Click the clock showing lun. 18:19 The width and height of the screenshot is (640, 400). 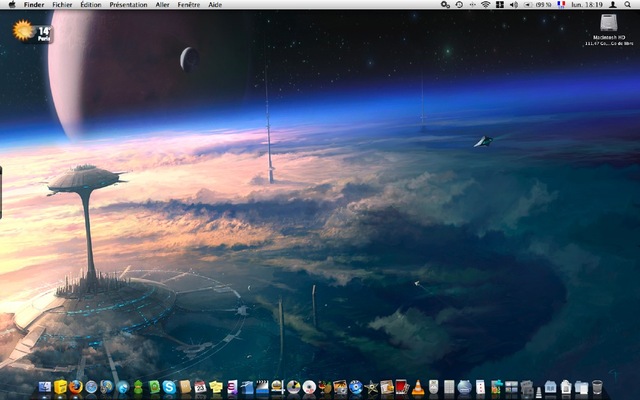[587, 5]
